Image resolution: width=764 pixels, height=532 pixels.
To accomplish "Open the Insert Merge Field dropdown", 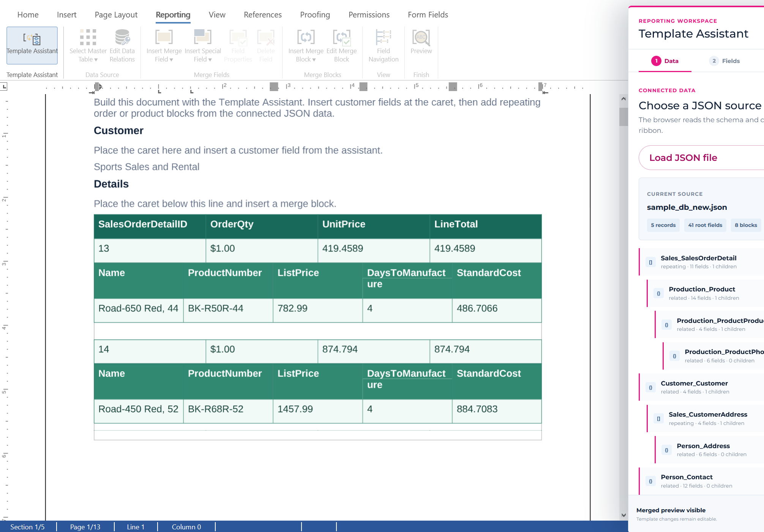I will [x=164, y=46].
